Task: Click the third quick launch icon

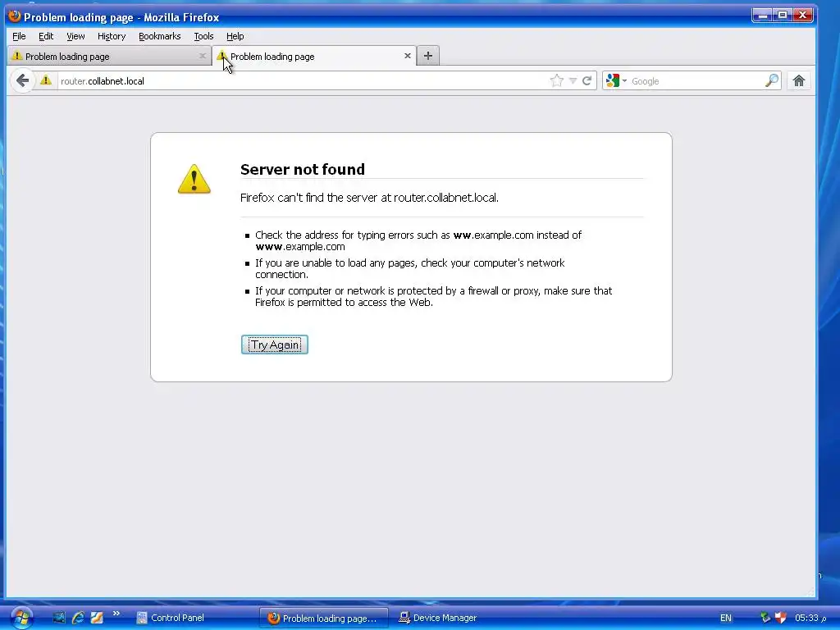Action: tap(97, 618)
